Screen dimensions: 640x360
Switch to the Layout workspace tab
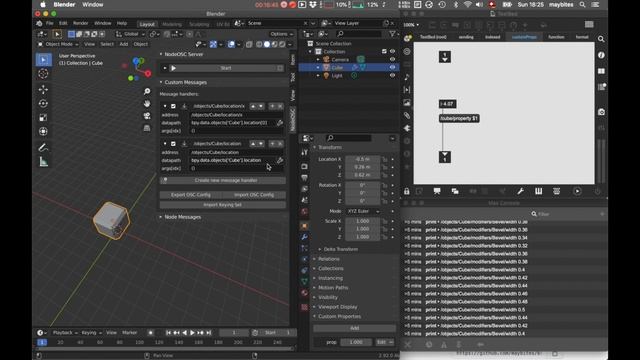(147, 24)
